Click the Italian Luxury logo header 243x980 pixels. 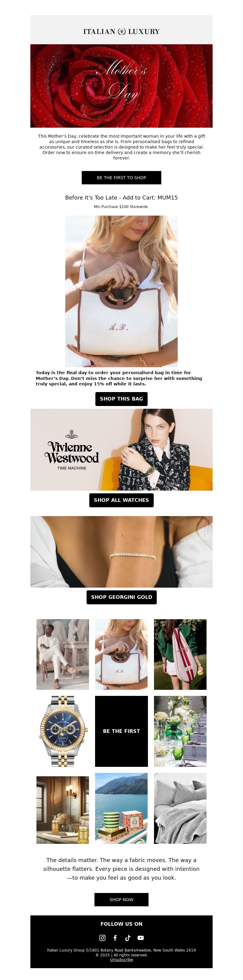pos(122,31)
